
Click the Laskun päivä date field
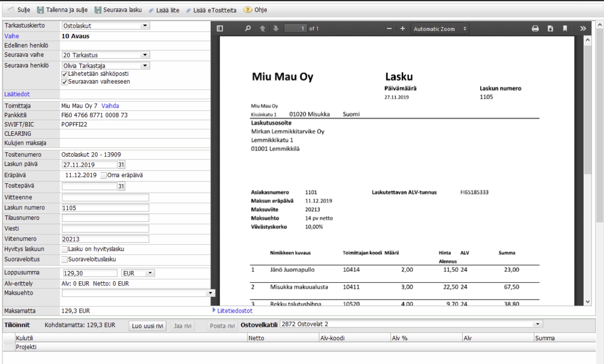pos(89,165)
